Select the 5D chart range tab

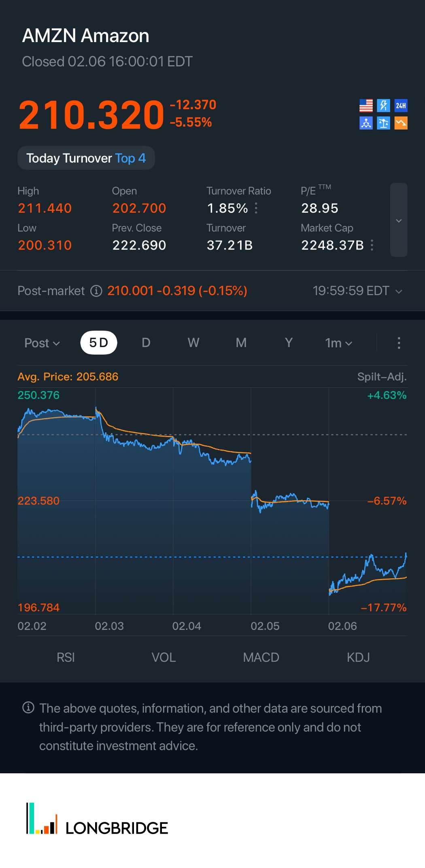click(x=99, y=343)
